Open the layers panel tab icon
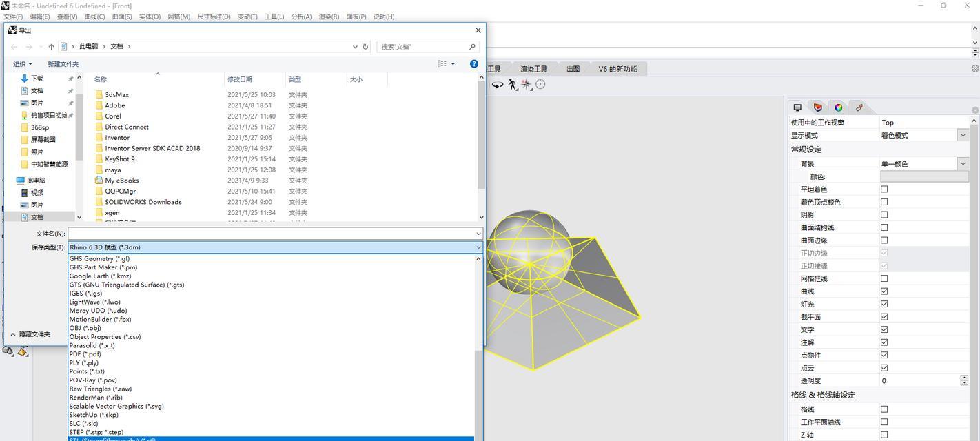The height and width of the screenshot is (441, 980). point(818,107)
